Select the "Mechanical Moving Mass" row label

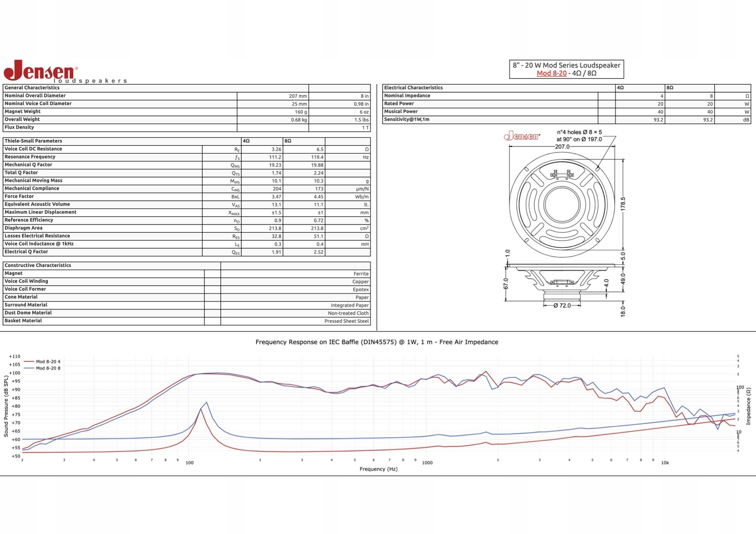point(33,181)
